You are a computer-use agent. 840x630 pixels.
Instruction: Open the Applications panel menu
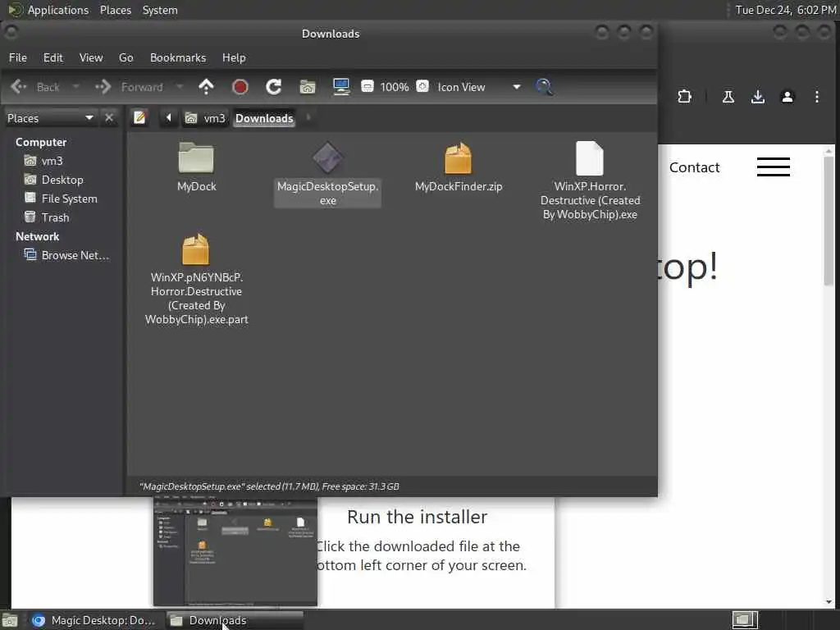(48, 10)
